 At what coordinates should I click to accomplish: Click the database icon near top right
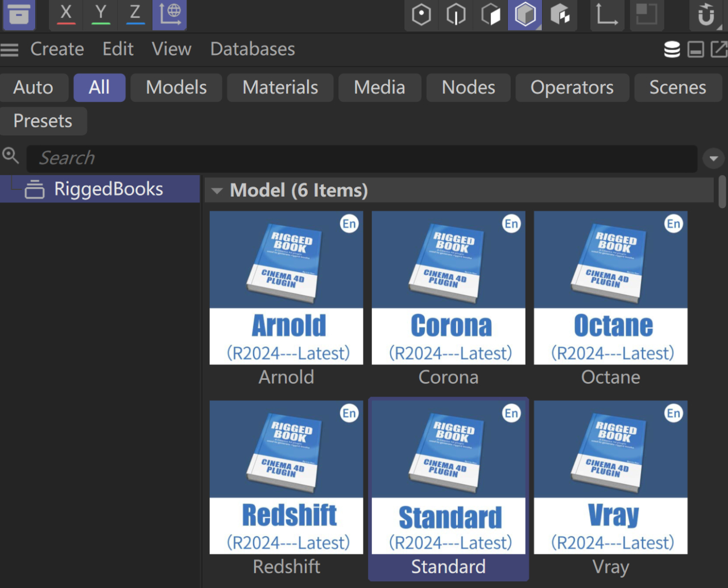tap(672, 49)
